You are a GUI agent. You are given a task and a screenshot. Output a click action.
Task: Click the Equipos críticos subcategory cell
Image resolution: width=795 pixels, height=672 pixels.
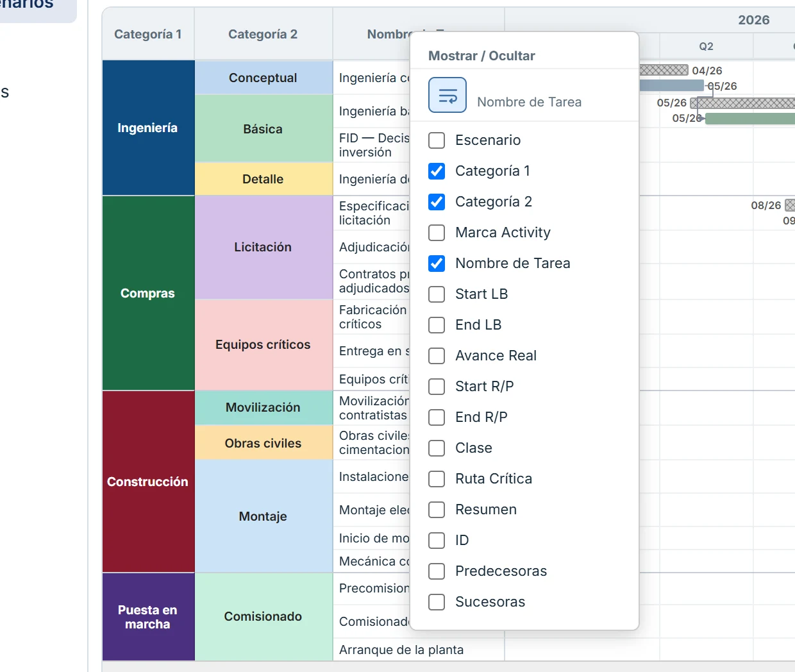click(264, 344)
